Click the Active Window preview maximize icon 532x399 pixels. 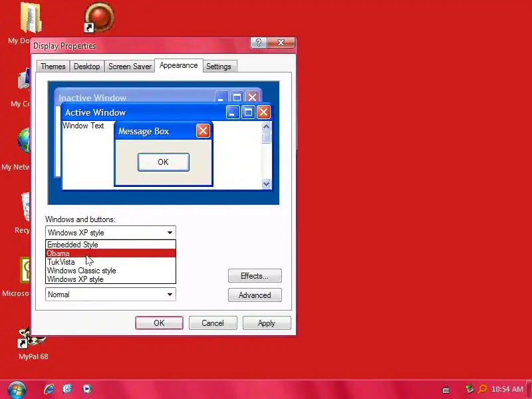tap(248, 112)
